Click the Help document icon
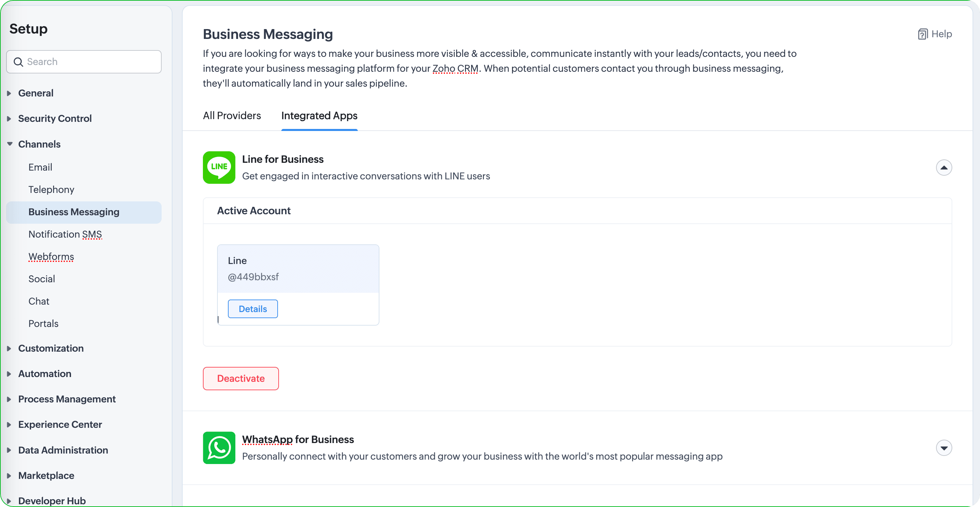Image resolution: width=980 pixels, height=507 pixels. pyautogui.click(x=922, y=34)
